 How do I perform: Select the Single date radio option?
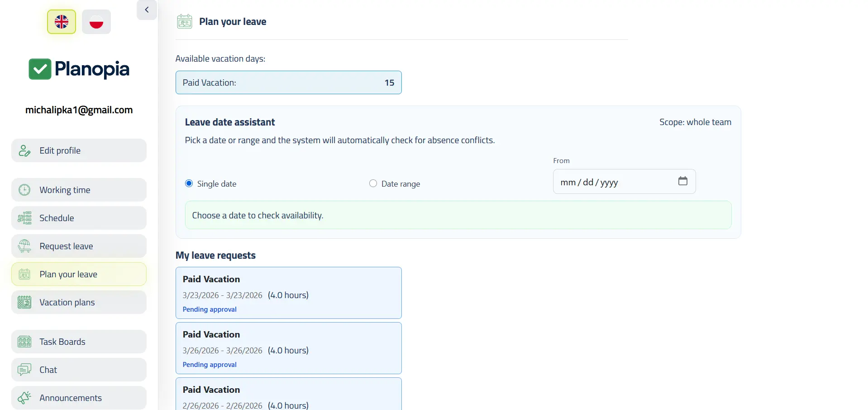pyautogui.click(x=189, y=183)
